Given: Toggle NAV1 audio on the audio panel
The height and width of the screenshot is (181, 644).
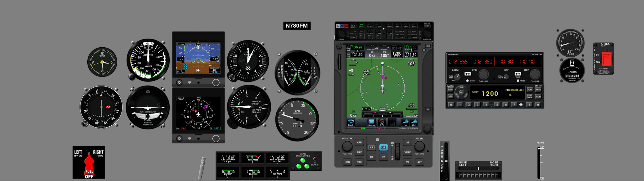Looking at the screenshot, I should tap(389, 26).
